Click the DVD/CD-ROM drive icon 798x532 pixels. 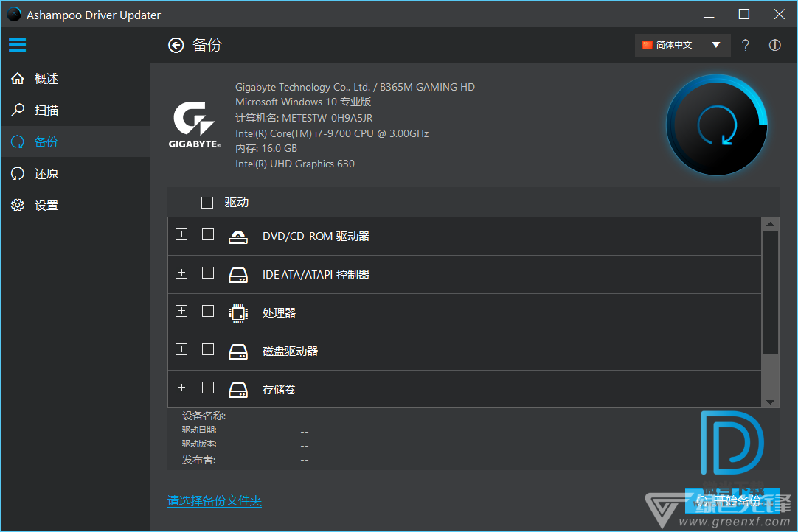coord(237,237)
